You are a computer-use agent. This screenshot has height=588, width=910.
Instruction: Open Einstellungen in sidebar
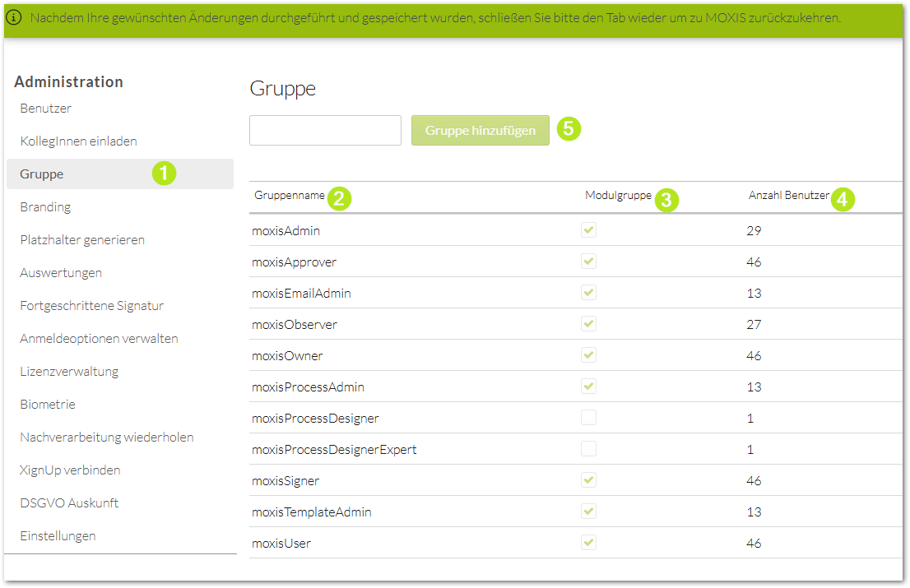[x=58, y=536]
